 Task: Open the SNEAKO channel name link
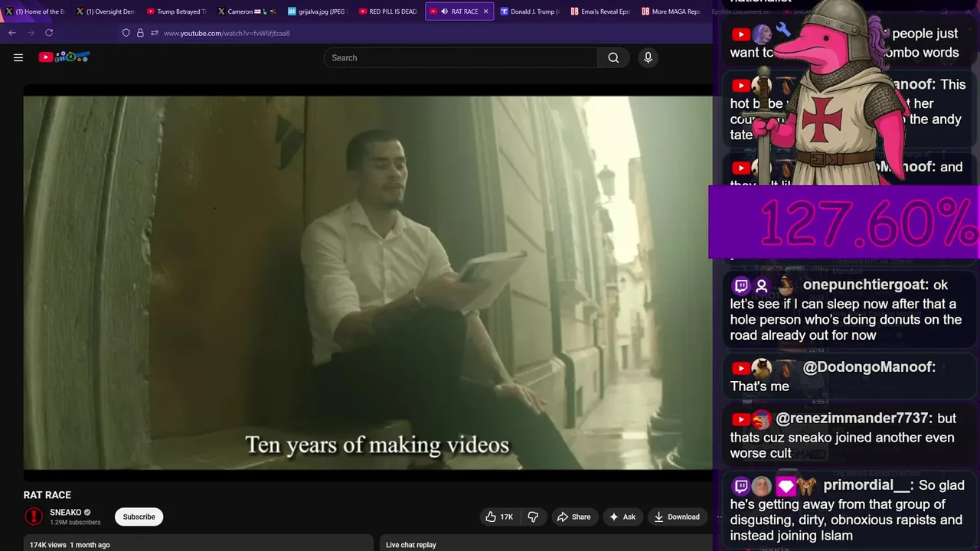pyautogui.click(x=66, y=512)
